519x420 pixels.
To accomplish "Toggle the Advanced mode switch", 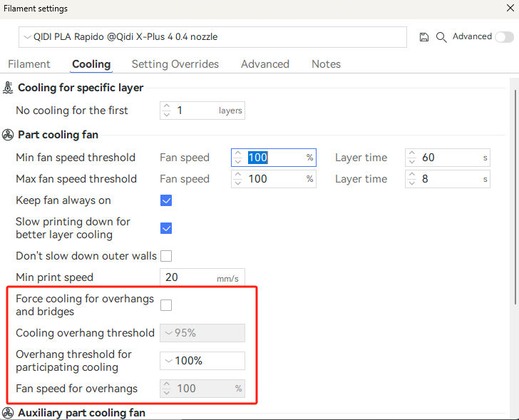I will coord(503,37).
